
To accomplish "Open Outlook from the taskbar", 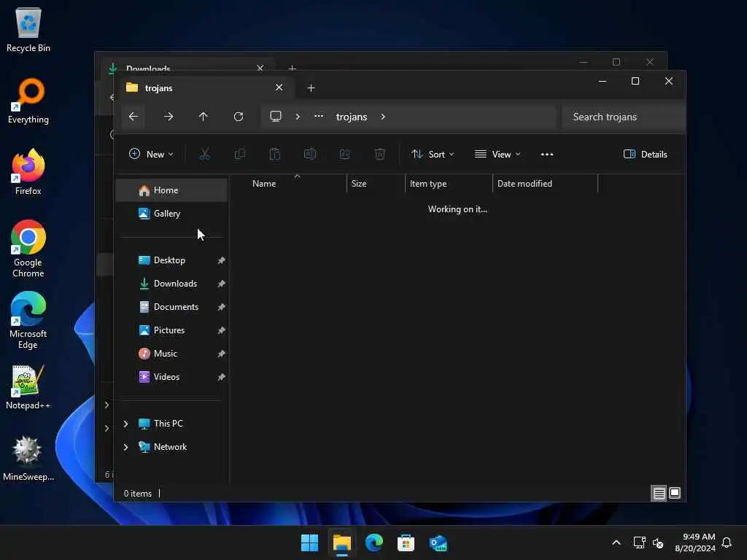I will click(438, 542).
